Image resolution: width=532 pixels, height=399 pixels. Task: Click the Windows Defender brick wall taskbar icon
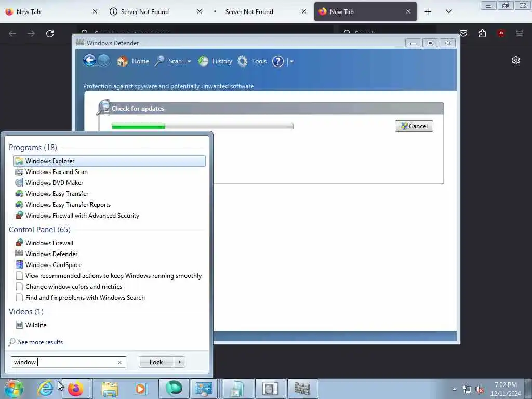click(302, 389)
